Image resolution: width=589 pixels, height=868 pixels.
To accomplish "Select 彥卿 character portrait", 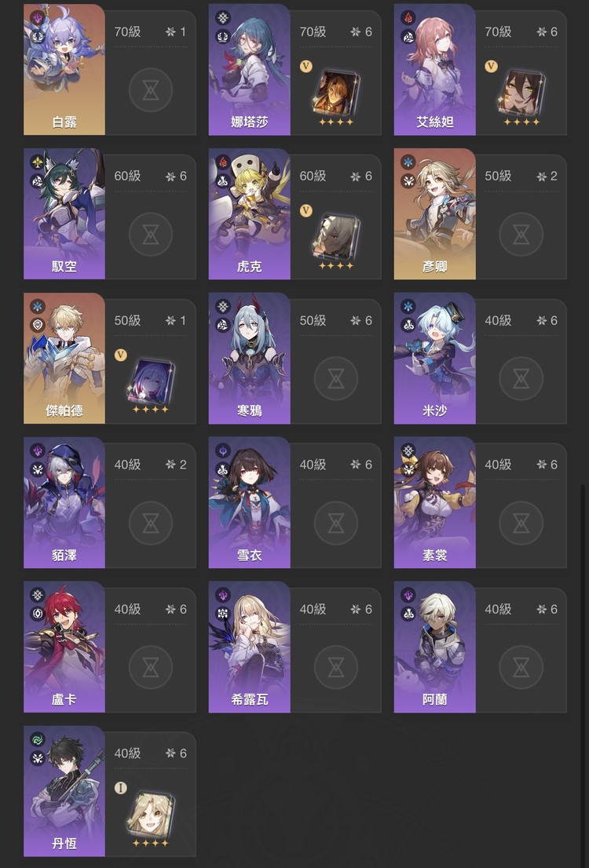I will tap(434, 213).
